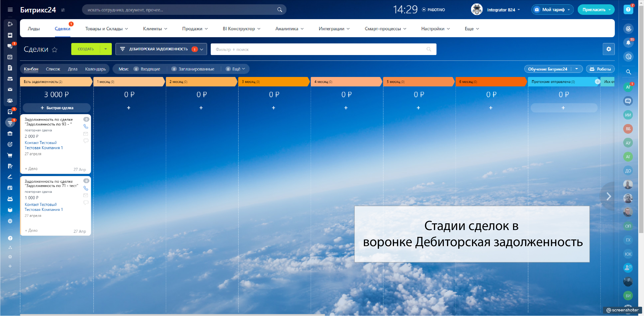Click the magnifier search icon in the right sidebar
This screenshot has height=316, width=644.
click(x=628, y=72)
